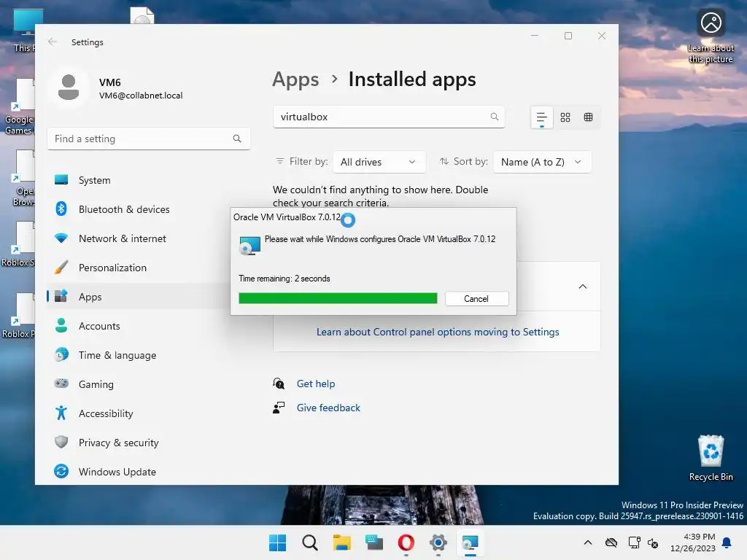The image size is (747, 560).
Task: Click the cloud sync tray icon
Action: [x=611, y=542]
